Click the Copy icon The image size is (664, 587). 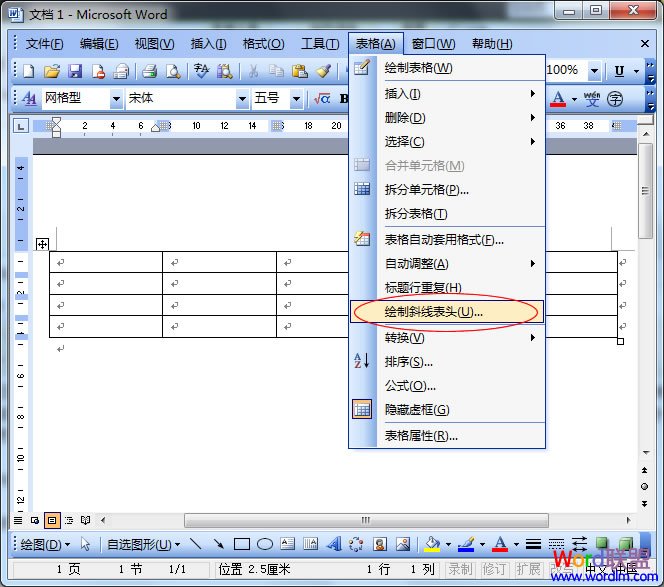pyautogui.click(x=276, y=71)
